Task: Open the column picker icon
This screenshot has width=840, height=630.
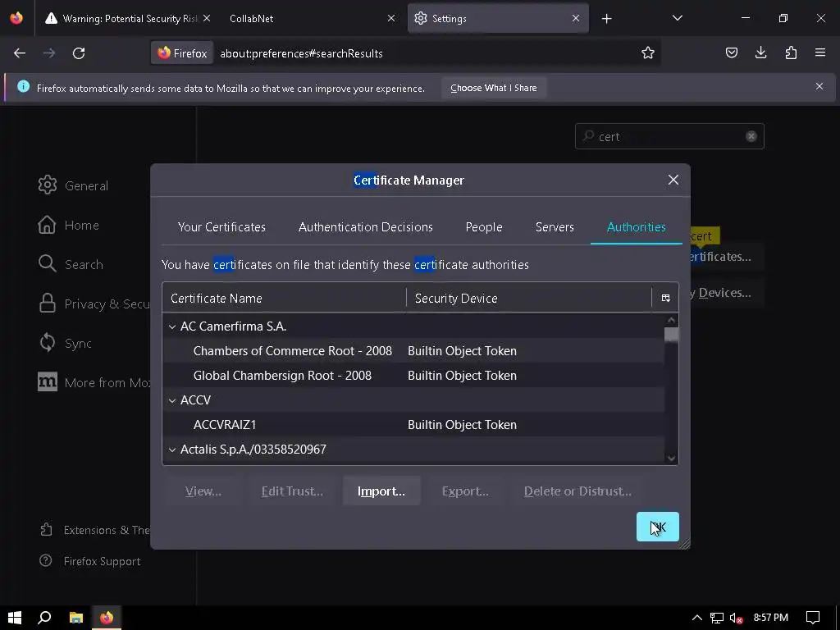Action: [665, 298]
